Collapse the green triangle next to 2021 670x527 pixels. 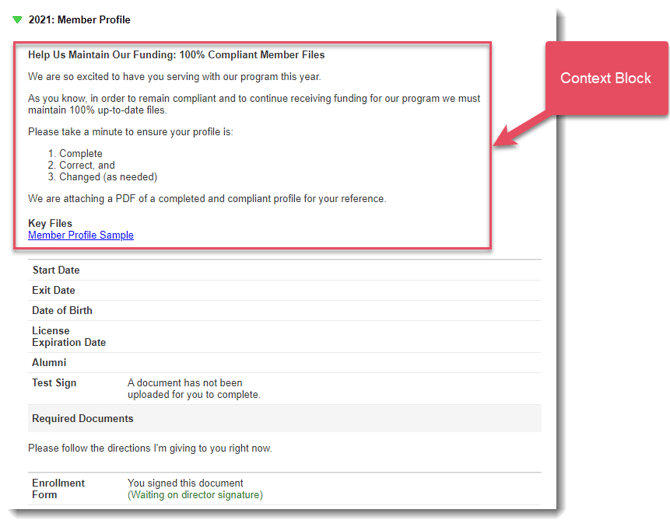(x=17, y=20)
